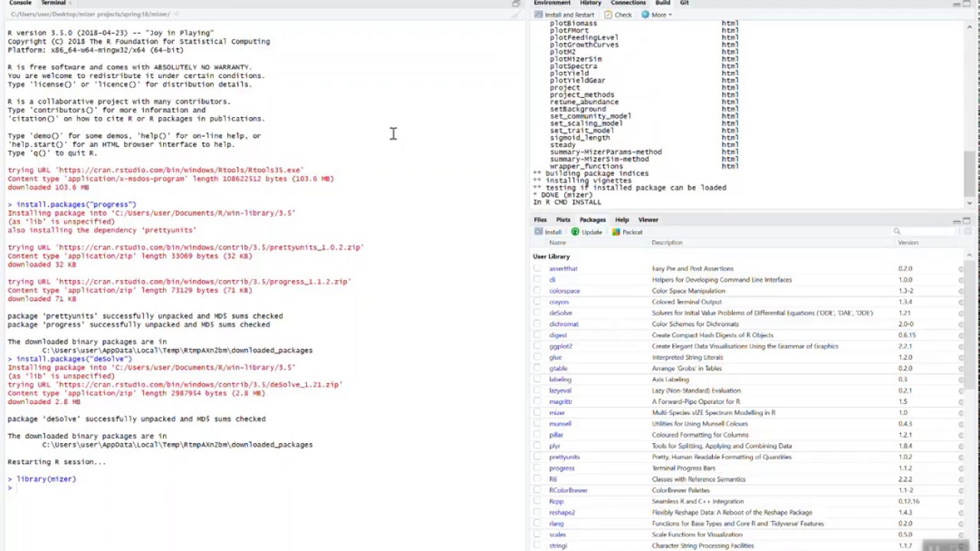Click the clear console broom icon

(516, 15)
